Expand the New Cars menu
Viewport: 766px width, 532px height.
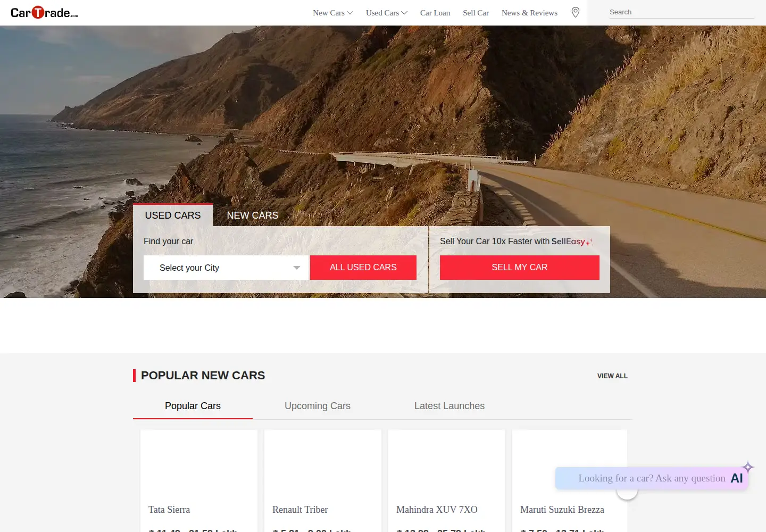click(333, 13)
